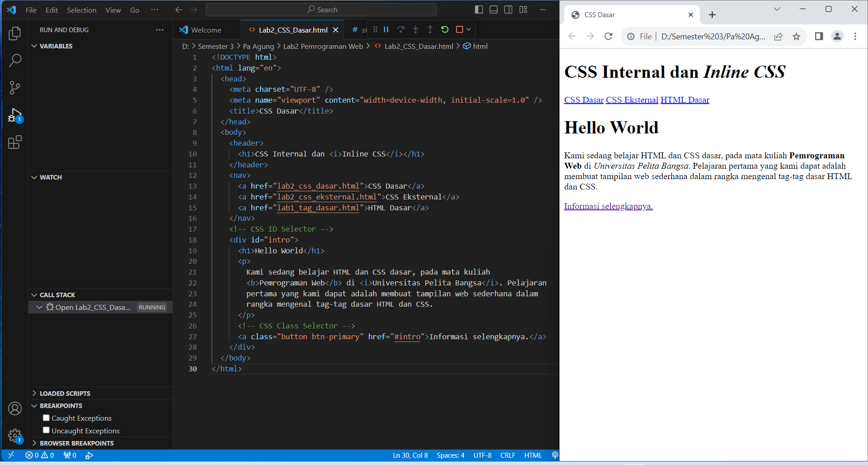Pause program execution in debug toolbar
868x465 pixels.
click(x=386, y=29)
